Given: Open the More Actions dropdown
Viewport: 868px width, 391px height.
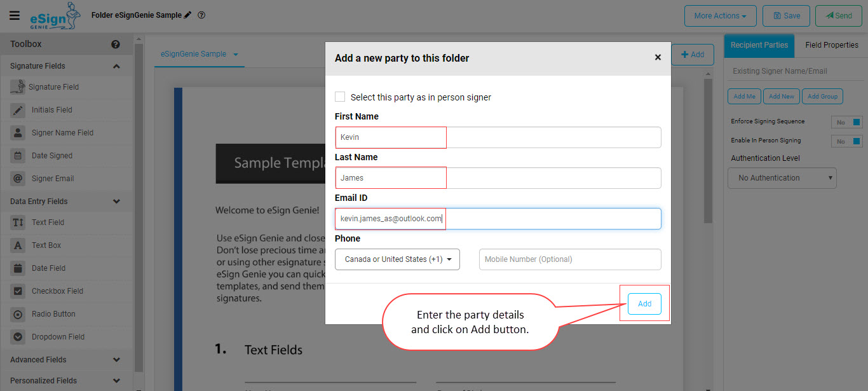Looking at the screenshot, I should pos(720,16).
